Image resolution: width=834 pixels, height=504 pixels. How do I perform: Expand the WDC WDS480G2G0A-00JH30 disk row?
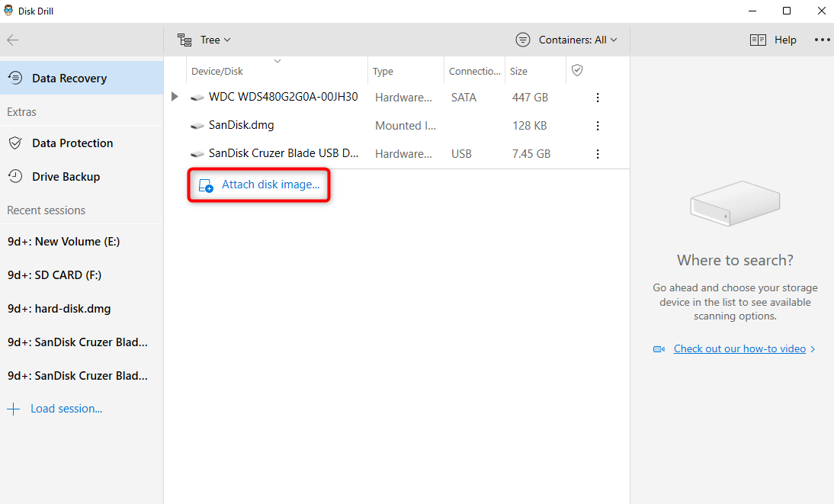coord(175,97)
